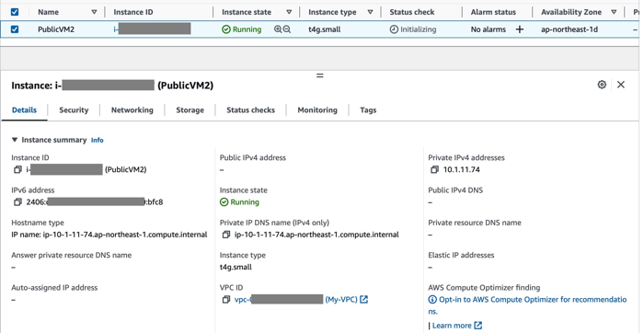Click the Alarm status column header
Image resolution: width=644 pixels, height=333 pixels.
[x=493, y=12]
